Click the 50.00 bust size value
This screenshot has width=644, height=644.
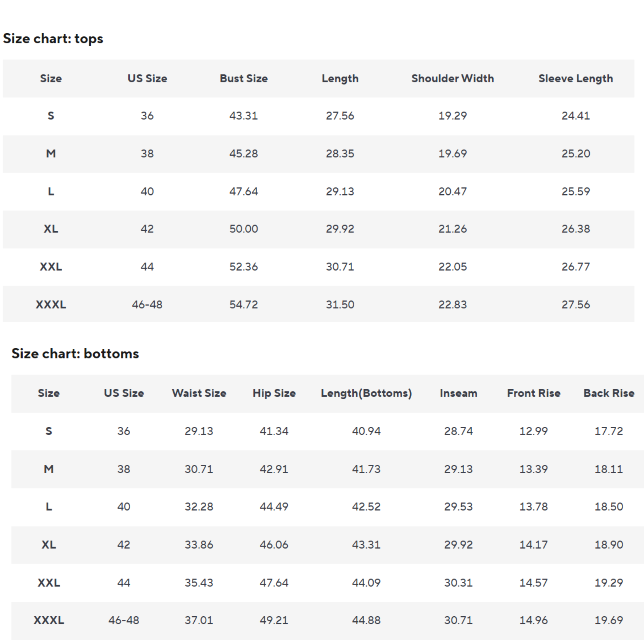tap(244, 229)
